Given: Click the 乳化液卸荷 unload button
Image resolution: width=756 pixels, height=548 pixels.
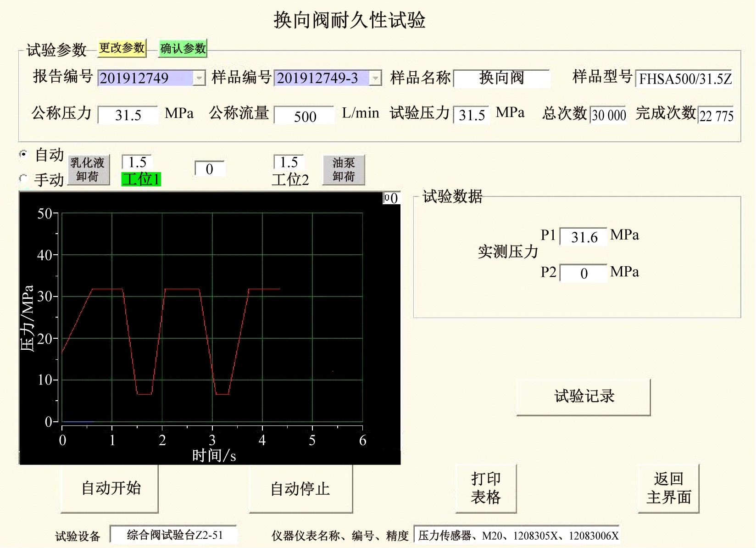Looking at the screenshot, I should pyautogui.click(x=88, y=169).
